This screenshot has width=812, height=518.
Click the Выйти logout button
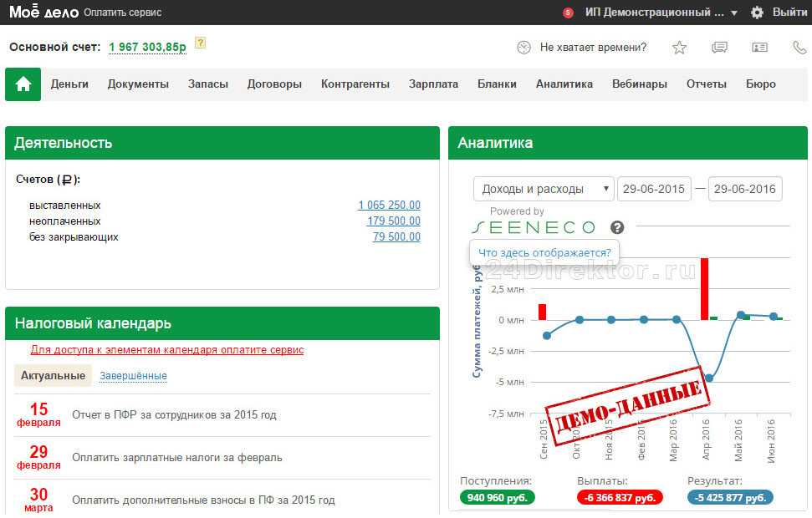(x=789, y=13)
